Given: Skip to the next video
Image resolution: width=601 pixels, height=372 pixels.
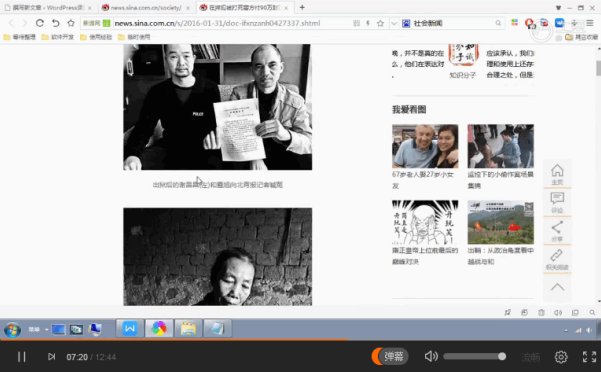Looking at the screenshot, I should click(x=51, y=357).
